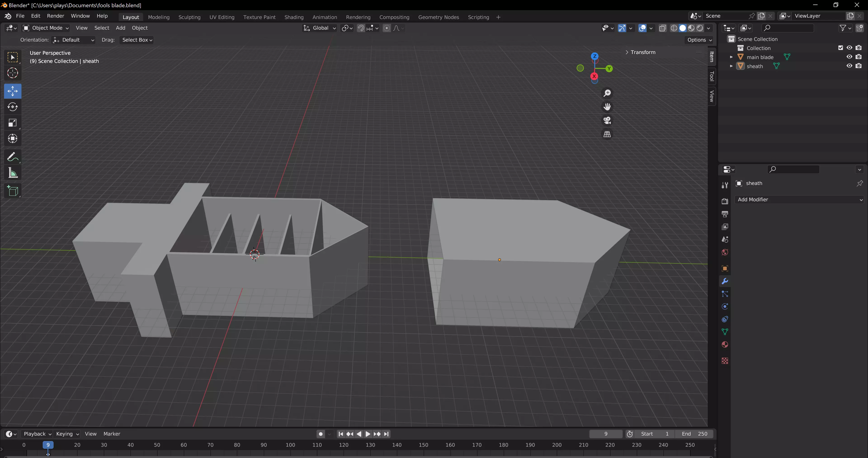Select the Scale tool
868x458 pixels.
pos(12,123)
